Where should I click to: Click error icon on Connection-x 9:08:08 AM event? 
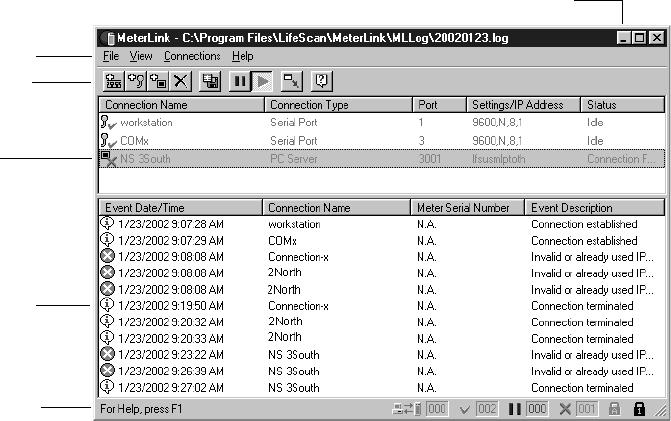pyautogui.click(x=107, y=256)
